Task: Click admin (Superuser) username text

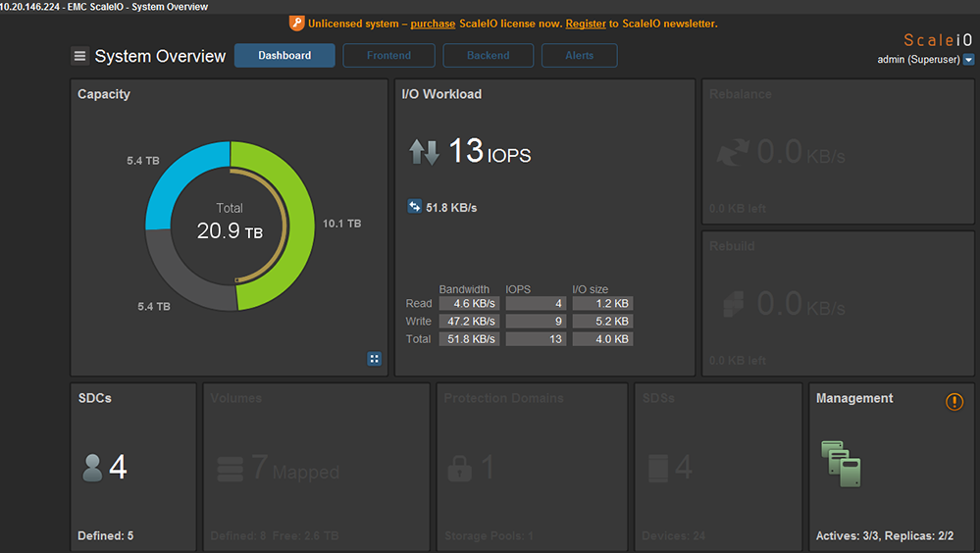Action: tap(918, 60)
